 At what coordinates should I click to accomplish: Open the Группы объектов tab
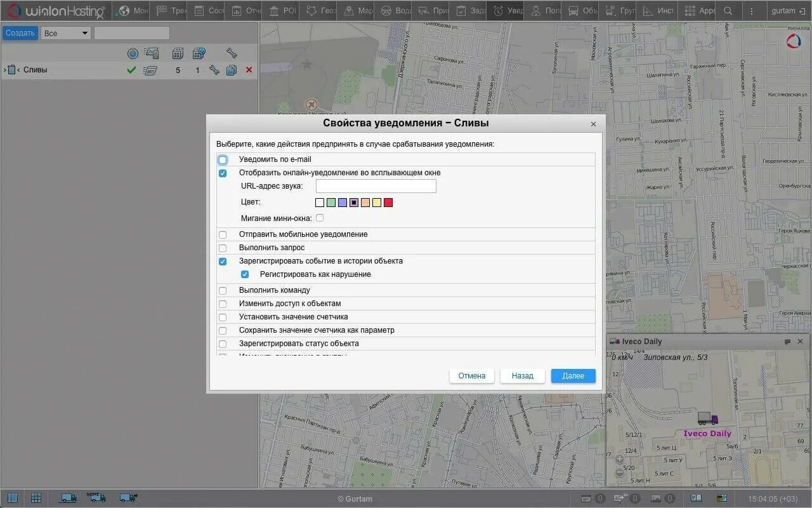[x=619, y=11]
